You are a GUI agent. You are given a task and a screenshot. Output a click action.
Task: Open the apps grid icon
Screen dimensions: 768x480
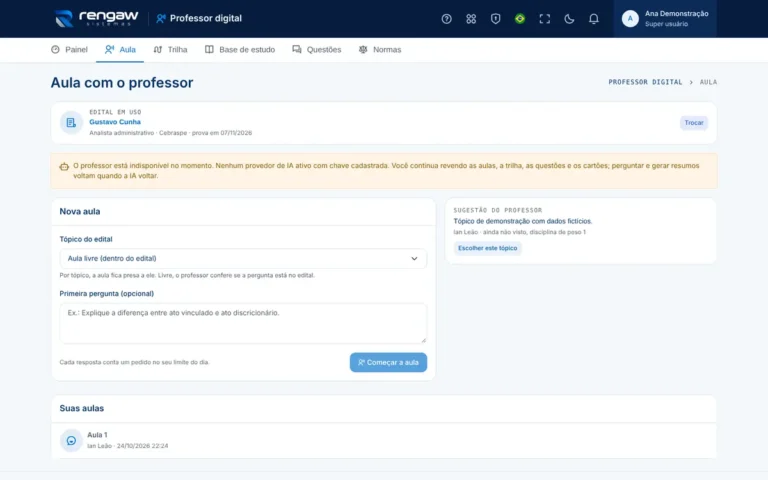pyautogui.click(x=471, y=19)
